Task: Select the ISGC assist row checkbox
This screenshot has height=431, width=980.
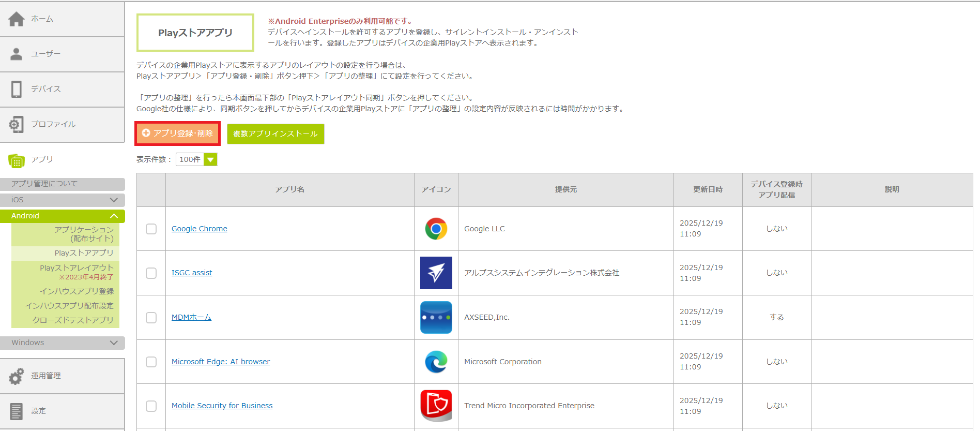Action: [151, 273]
